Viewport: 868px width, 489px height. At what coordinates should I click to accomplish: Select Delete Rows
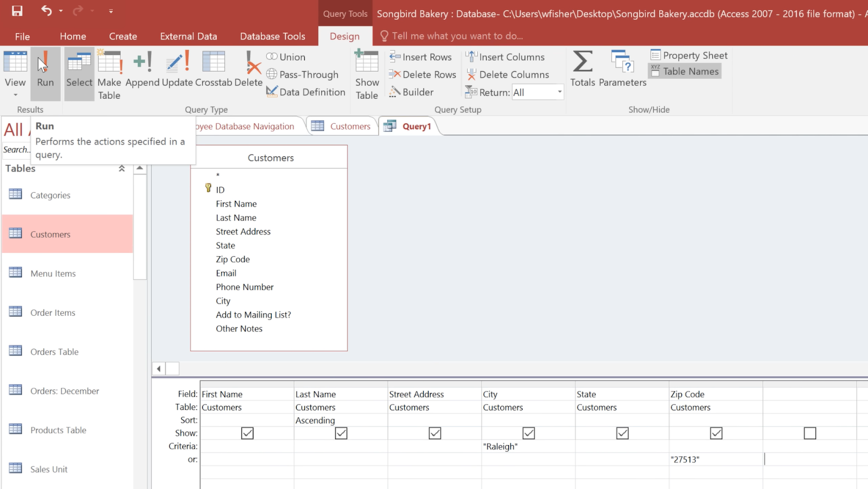422,74
